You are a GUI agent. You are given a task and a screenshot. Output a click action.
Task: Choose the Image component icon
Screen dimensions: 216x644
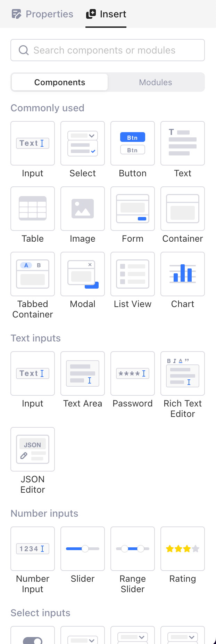click(83, 209)
